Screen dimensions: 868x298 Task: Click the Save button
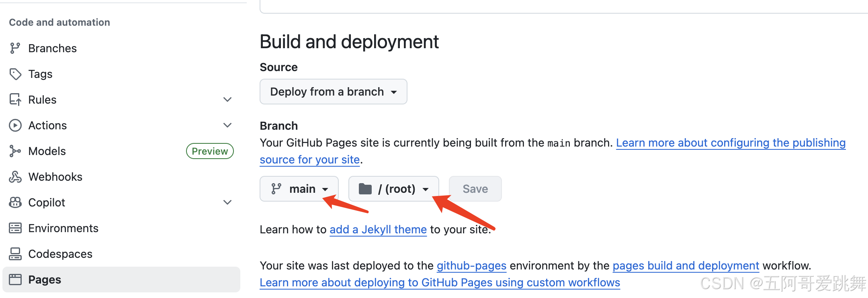(475, 189)
